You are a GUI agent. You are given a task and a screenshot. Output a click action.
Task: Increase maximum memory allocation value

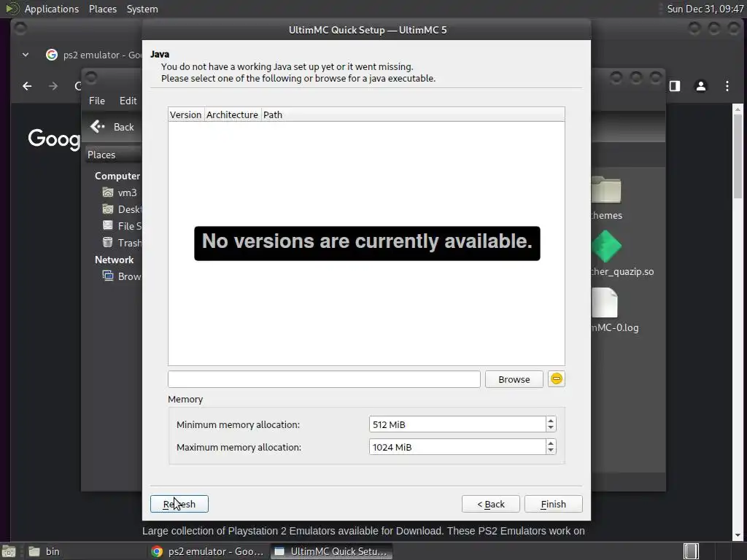pyautogui.click(x=551, y=443)
